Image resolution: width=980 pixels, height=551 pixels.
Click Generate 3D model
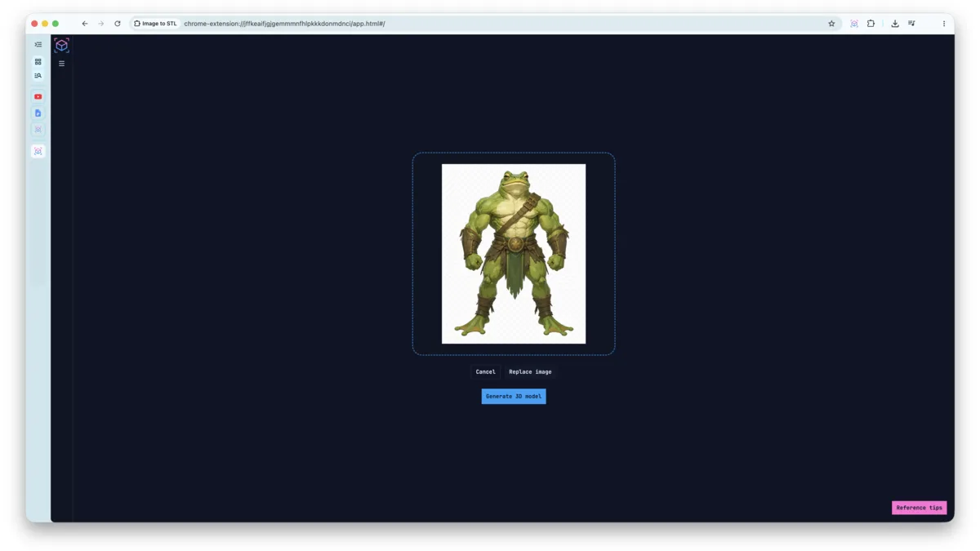point(514,397)
